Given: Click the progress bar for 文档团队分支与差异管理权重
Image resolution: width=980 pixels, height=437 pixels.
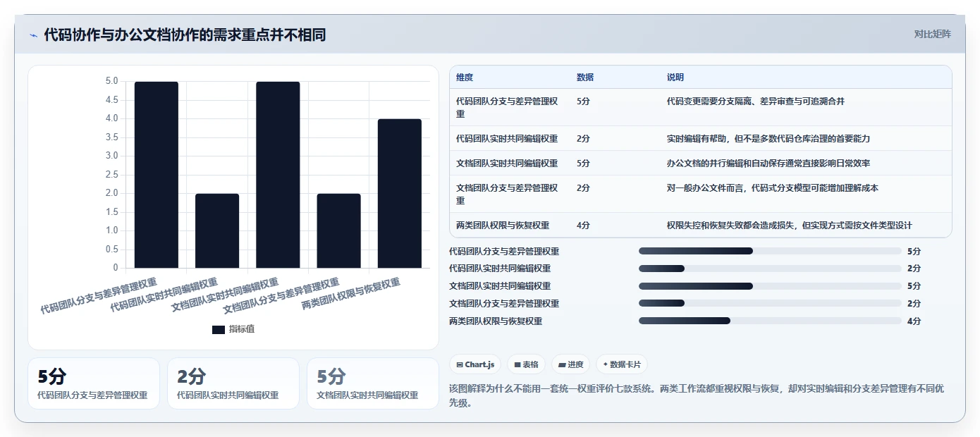Looking at the screenshot, I should pos(770,304).
